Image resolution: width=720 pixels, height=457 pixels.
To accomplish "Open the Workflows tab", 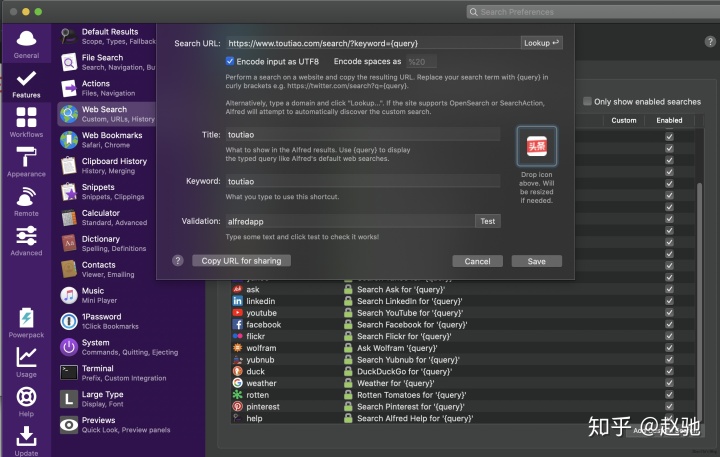I will [26, 122].
